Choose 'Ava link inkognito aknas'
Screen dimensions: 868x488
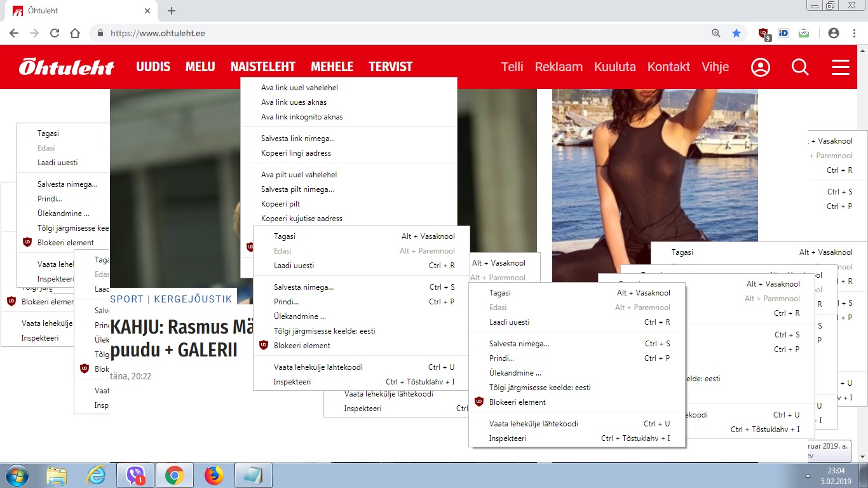[x=349, y=117]
